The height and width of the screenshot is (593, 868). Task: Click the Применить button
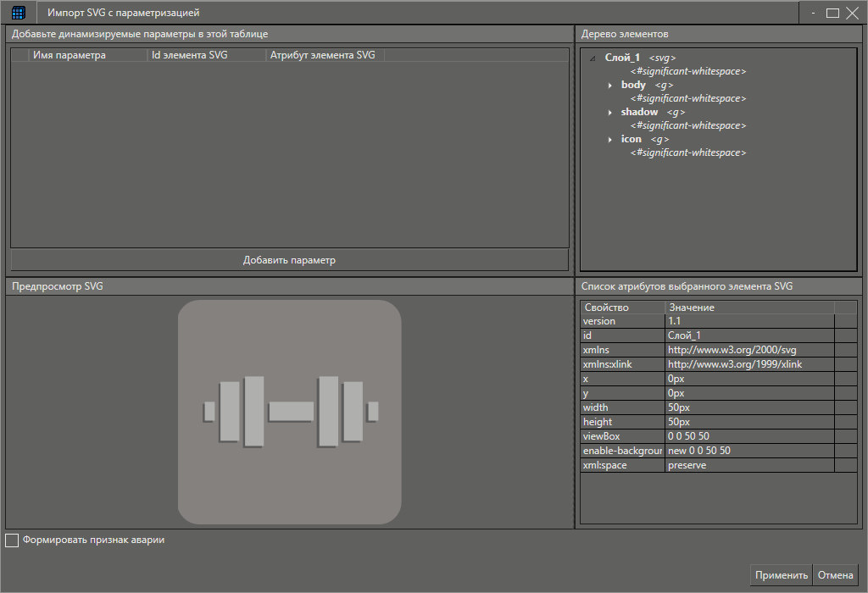(780, 574)
